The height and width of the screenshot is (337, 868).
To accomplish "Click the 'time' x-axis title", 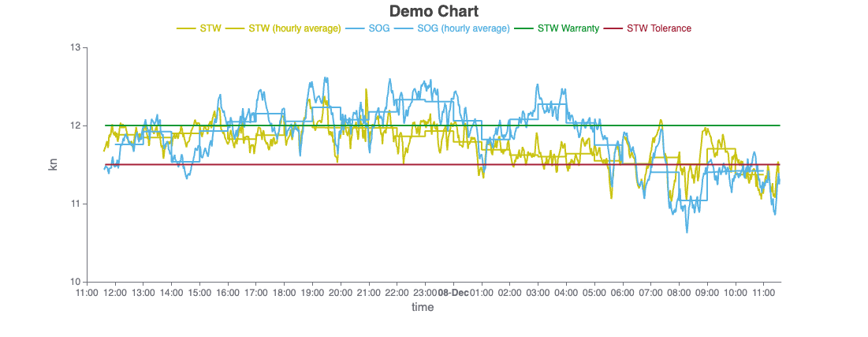I will tap(423, 306).
